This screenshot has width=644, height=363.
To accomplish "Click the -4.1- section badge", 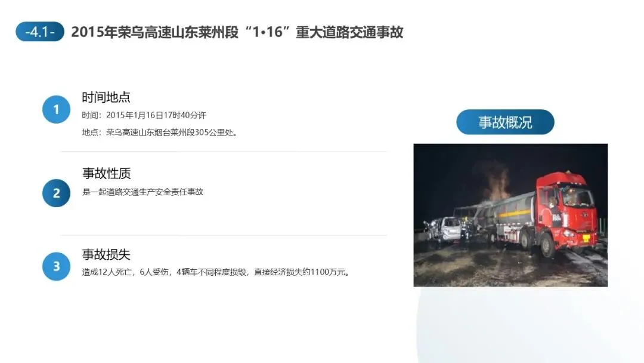I will [40, 32].
